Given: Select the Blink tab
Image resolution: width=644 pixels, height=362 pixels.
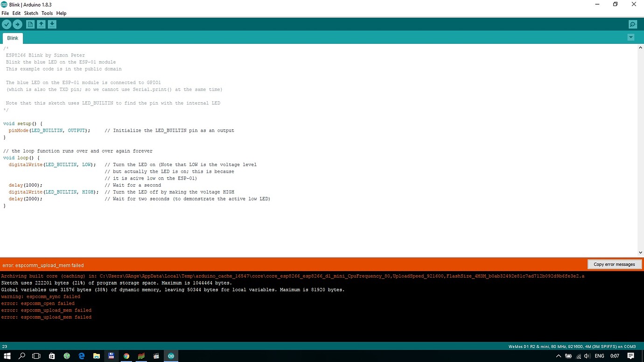Looking at the screenshot, I should [12, 38].
